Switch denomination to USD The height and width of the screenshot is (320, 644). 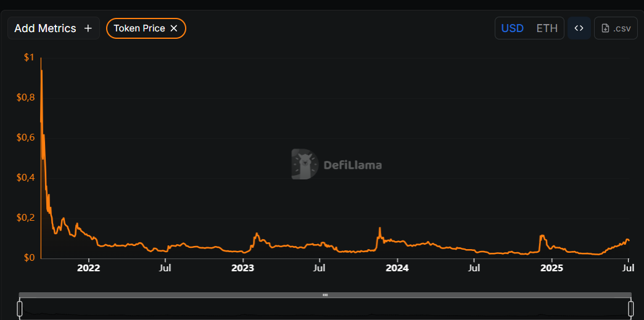[512, 28]
